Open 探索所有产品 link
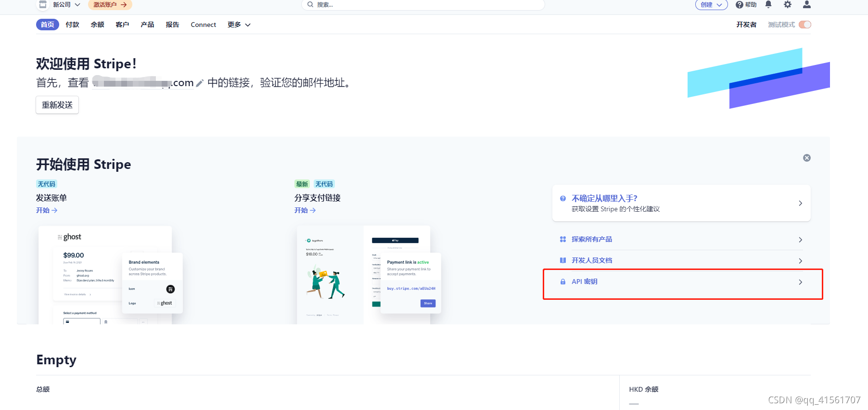 [x=592, y=239]
